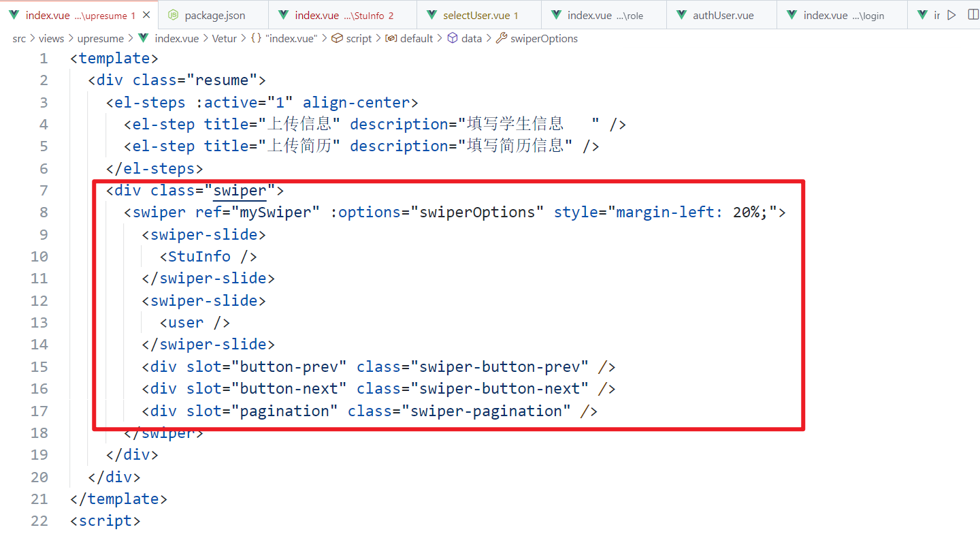The width and height of the screenshot is (980, 534).
Task: Click line number 9 in the gutter
Action: point(44,235)
